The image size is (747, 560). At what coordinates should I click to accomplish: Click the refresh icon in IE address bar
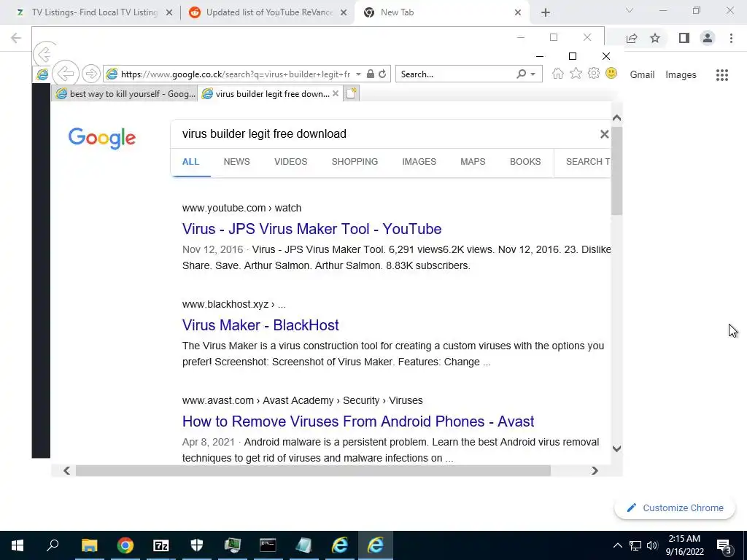click(x=382, y=74)
